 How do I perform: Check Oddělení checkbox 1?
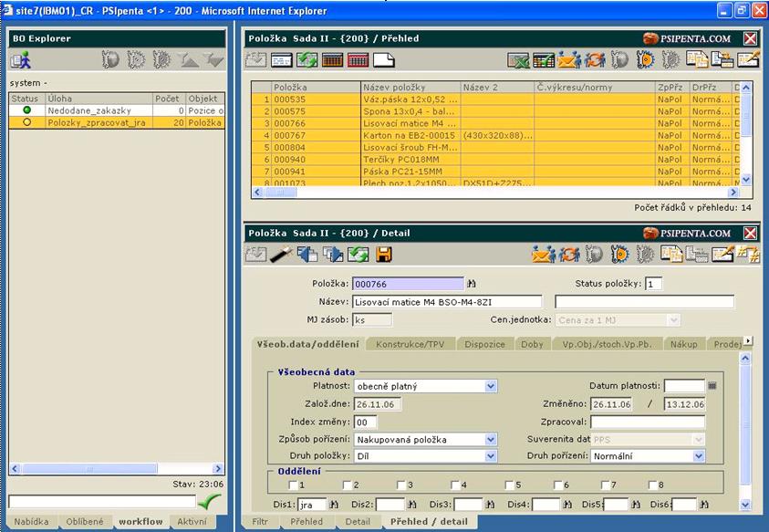tap(294, 485)
